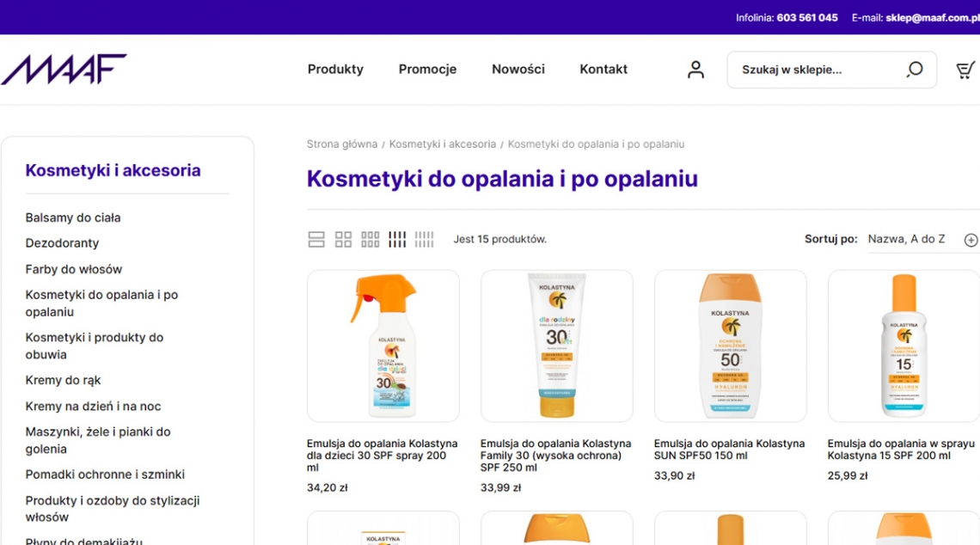
Task: Open the Nowości menu item
Action: point(518,70)
